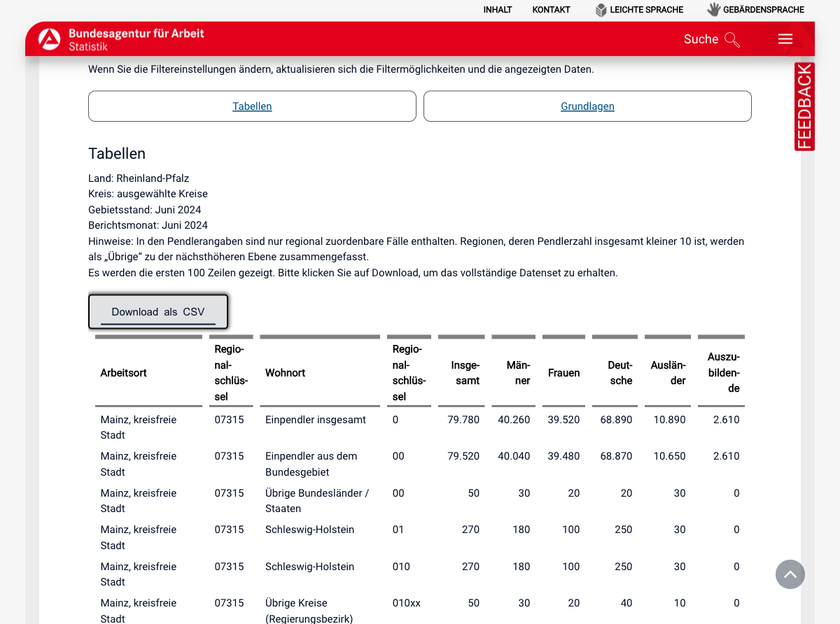Image resolution: width=840 pixels, height=624 pixels.
Task: Click the Bundesagentur für Arbeit Statistik title
Action: point(136,40)
